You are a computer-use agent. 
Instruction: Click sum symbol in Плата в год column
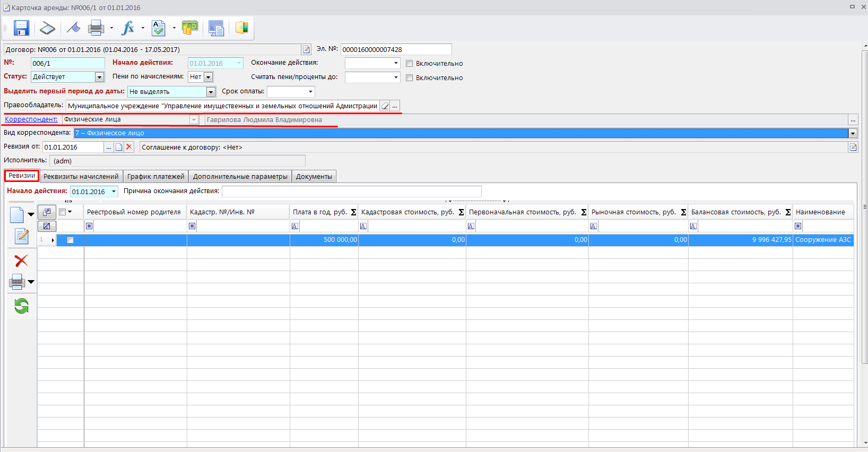tap(353, 212)
